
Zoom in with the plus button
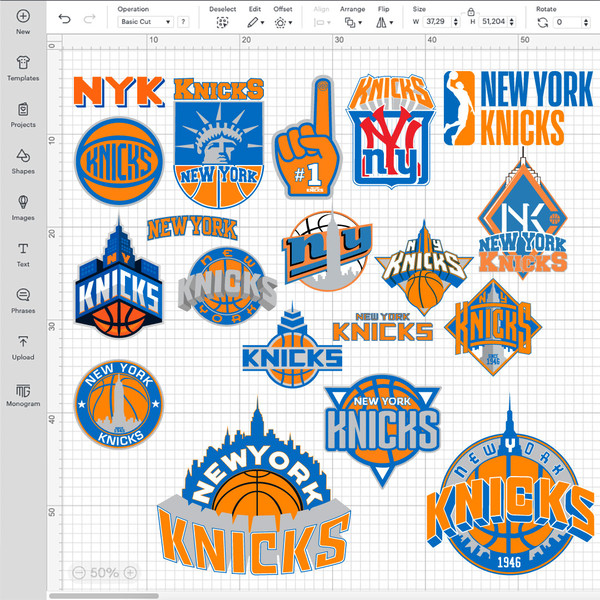(x=130, y=572)
